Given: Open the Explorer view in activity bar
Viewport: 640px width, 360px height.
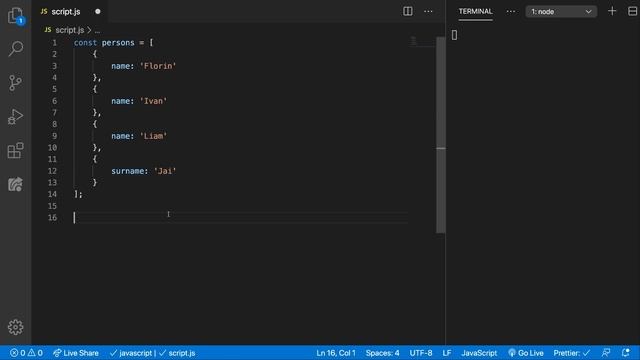Looking at the screenshot, I should [16, 16].
